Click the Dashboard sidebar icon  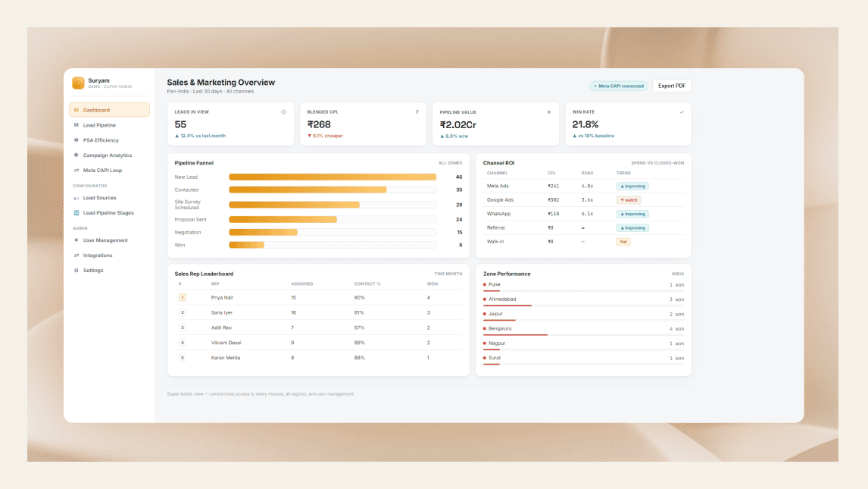76,110
